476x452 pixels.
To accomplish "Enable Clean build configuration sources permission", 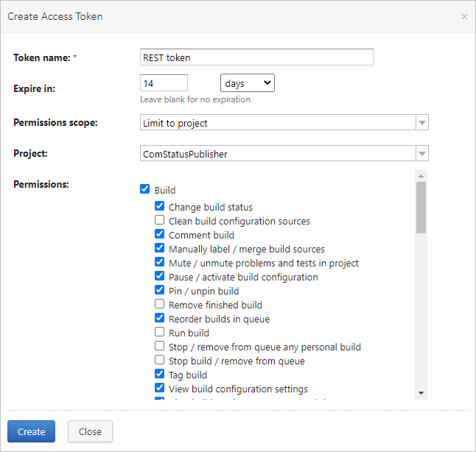I will (159, 221).
